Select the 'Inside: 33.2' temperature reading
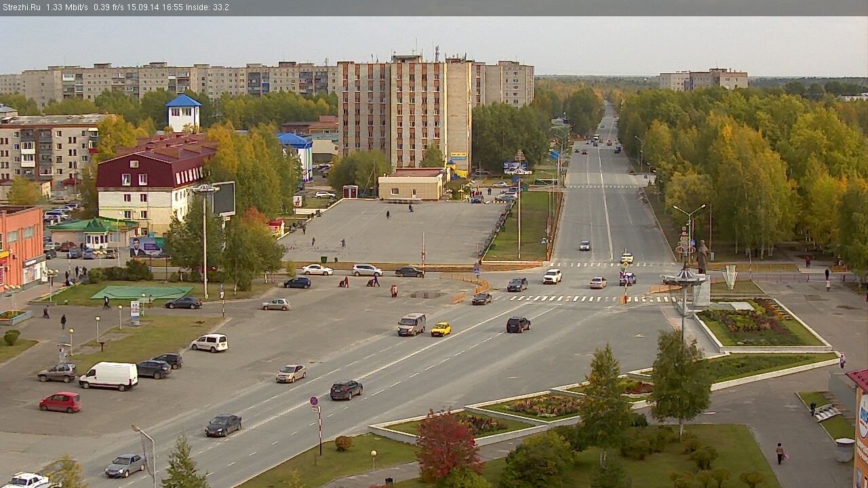The height and width of the screenshot is (488, 868). [x=208, y=7]
